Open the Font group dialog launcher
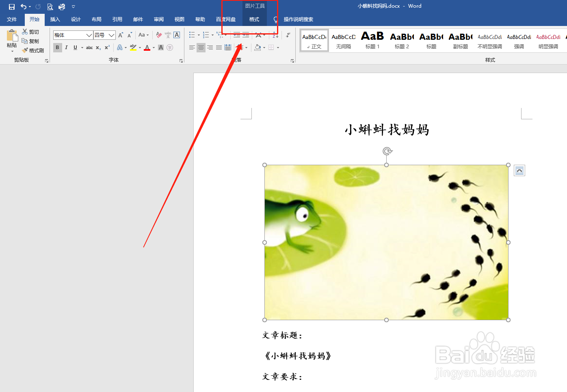 [182, 60]
